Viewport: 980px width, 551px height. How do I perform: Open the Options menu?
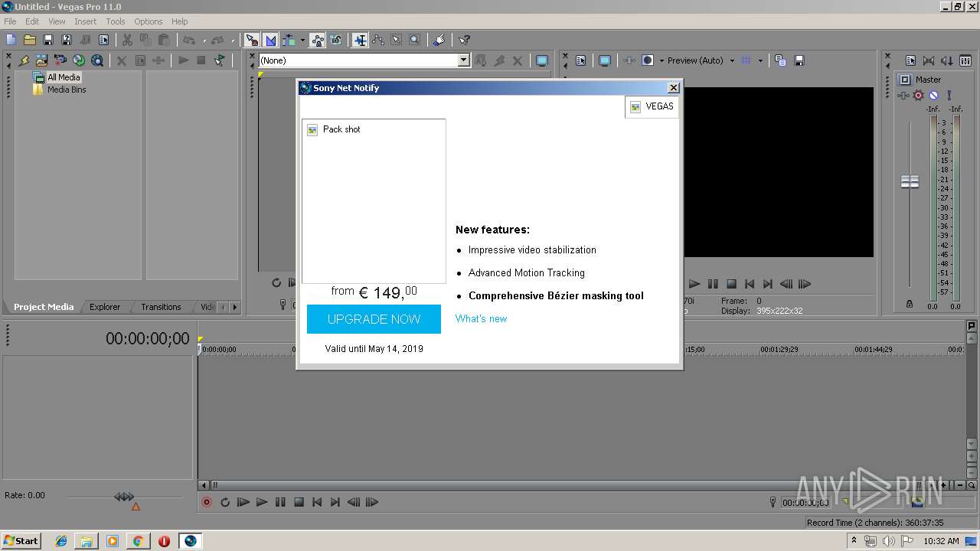pyautogui.click(x=149, y=21)
